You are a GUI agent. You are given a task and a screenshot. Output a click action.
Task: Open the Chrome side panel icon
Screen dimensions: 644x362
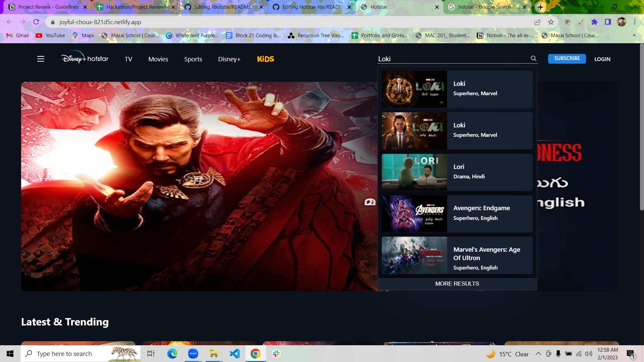coord(608,22)
